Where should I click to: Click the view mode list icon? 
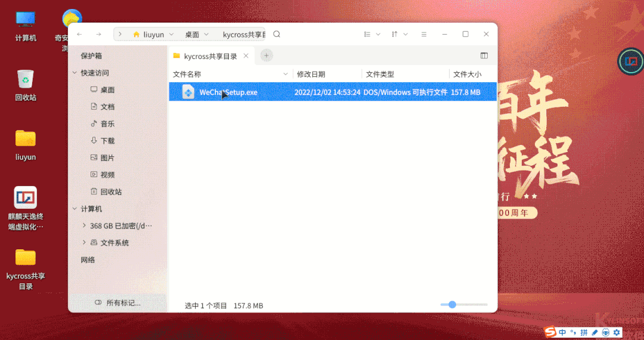point(367,34)
